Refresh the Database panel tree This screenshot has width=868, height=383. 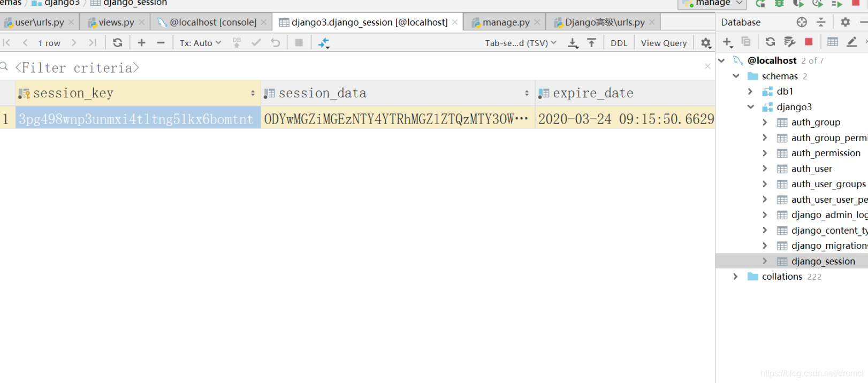point(770,42)
